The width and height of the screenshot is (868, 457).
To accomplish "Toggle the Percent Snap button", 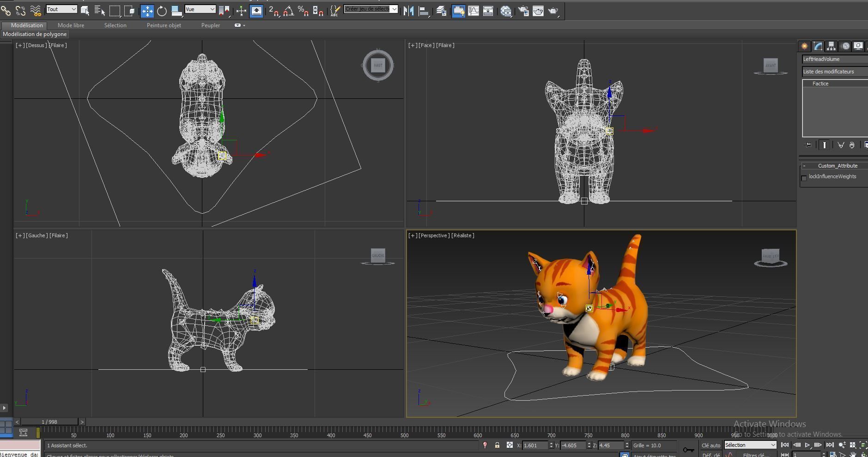I will [x=303, y=11].
